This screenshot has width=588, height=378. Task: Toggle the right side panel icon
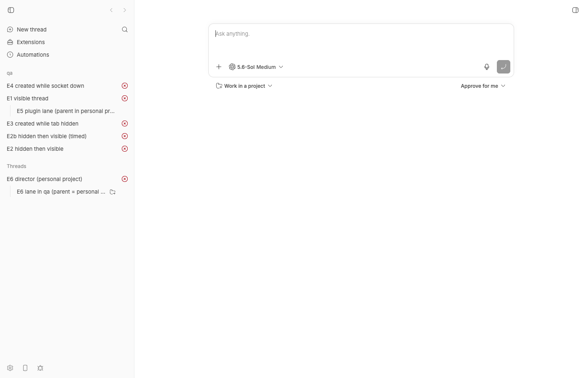coord(575,10)
